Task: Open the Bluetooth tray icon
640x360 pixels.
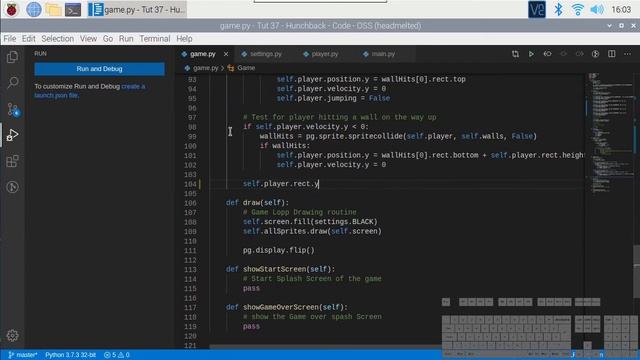Action: click(x=558, y=9)
